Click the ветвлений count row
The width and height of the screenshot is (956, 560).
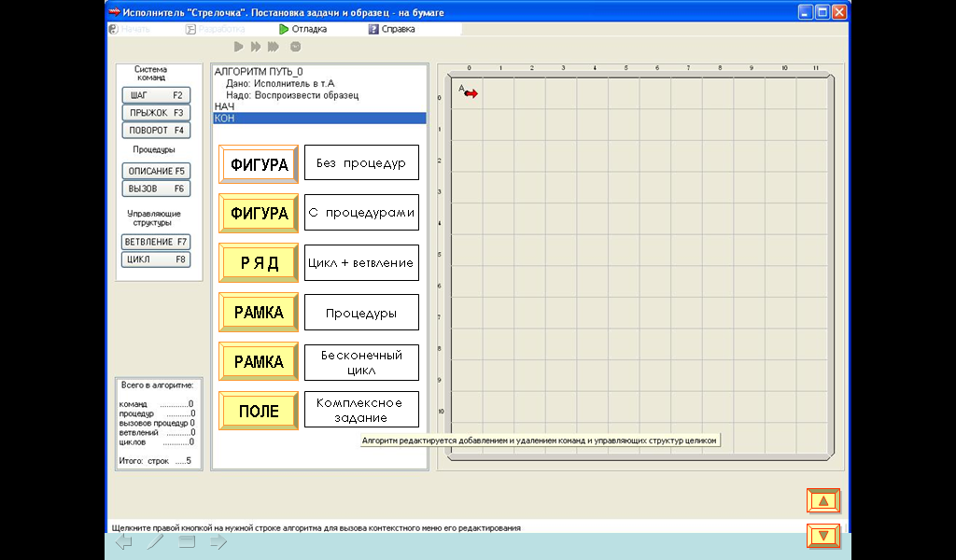(157, 433)
